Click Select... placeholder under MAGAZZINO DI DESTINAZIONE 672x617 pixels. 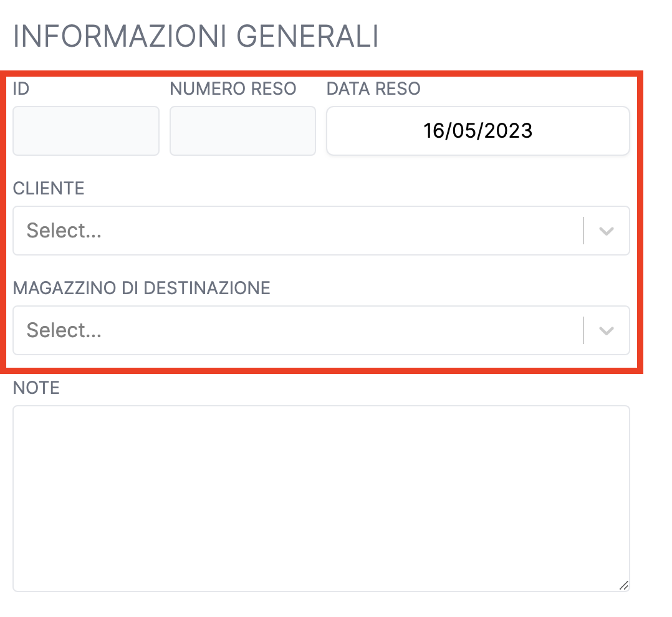(64, 330)
